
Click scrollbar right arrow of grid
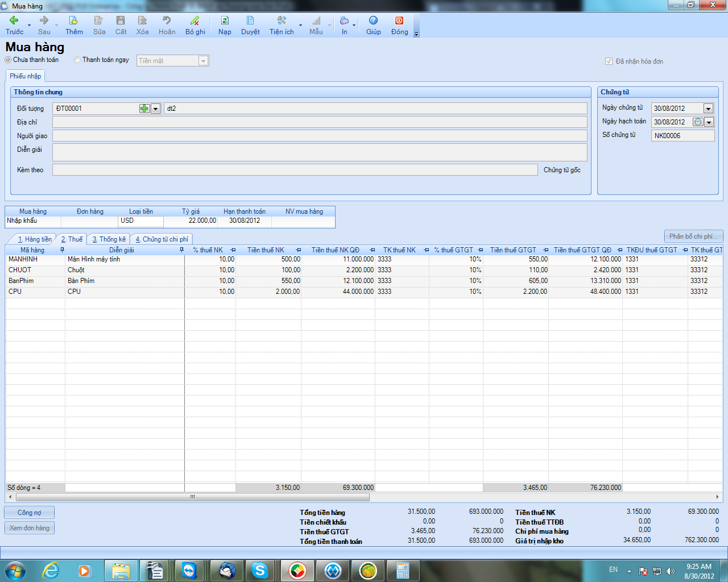[717, 497]
